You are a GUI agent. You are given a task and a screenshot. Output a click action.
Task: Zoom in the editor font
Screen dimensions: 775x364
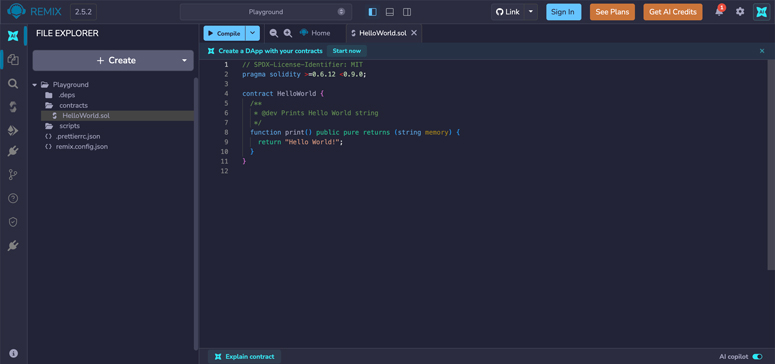(288, 33)
